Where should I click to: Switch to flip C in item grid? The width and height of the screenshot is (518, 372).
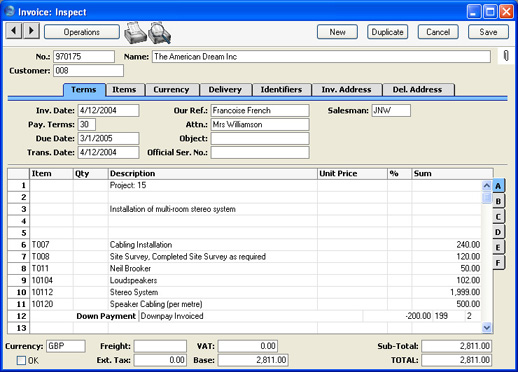(x=498, y=217)
